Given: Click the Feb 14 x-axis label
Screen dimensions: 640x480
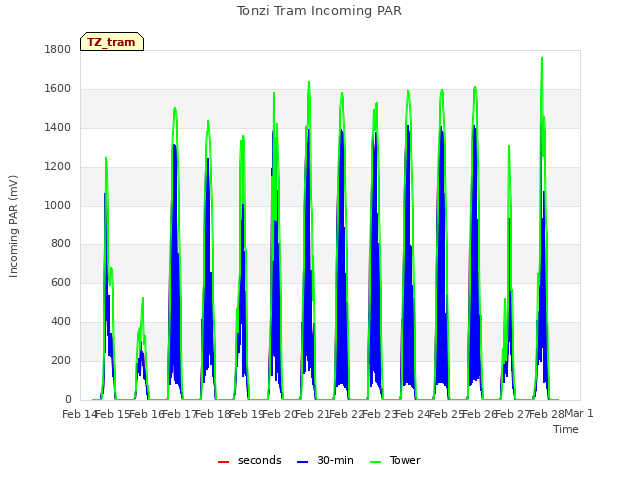Looking at the screenshot, I should click(x=79, y=414).
